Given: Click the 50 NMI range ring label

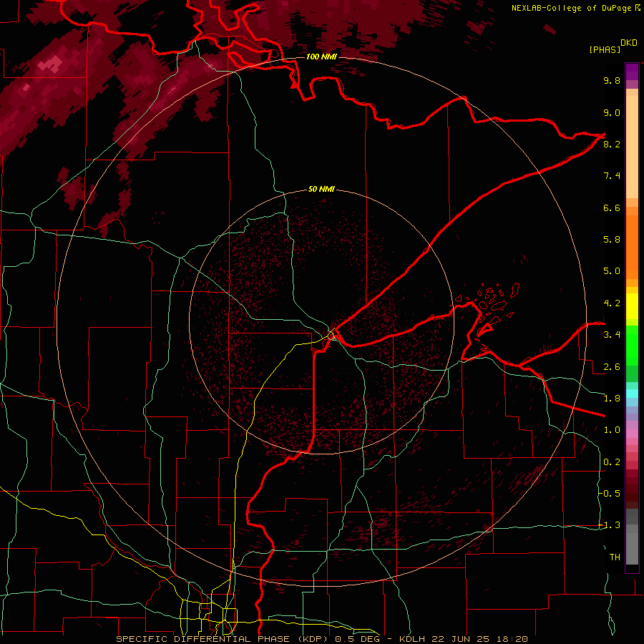Looking at the screenshot, I should [x=321, y=190].
